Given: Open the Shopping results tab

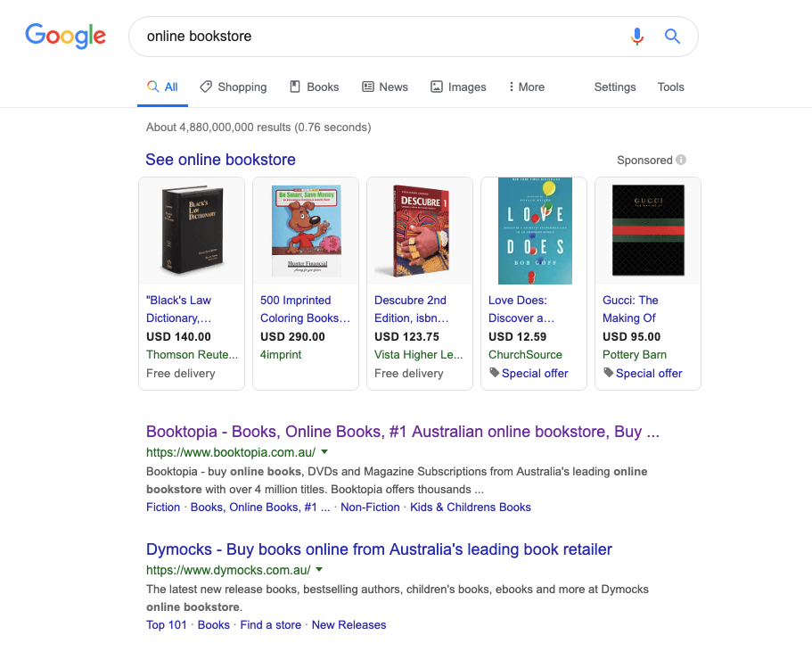Looking at the screenshot, I should pos(234,87).
